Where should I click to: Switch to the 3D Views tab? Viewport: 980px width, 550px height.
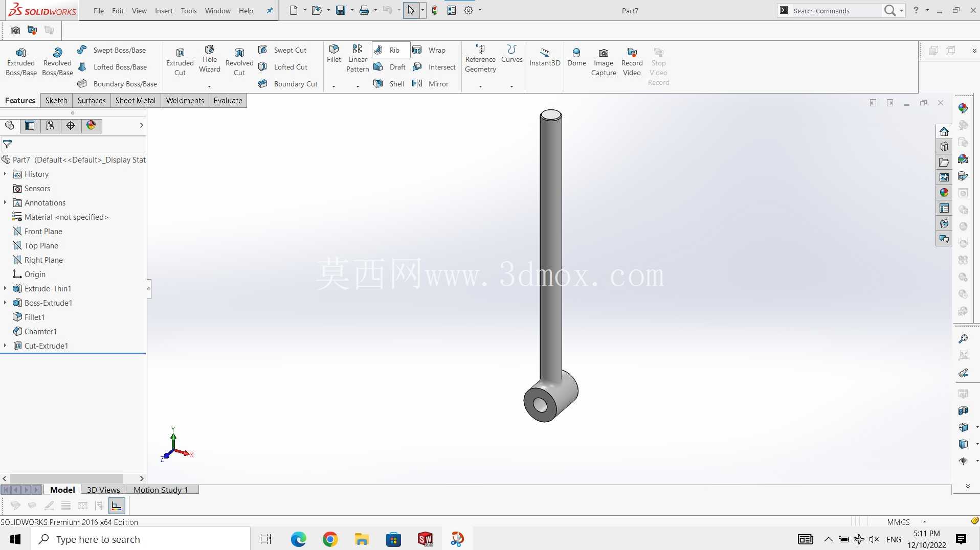[x=103, y=490]
